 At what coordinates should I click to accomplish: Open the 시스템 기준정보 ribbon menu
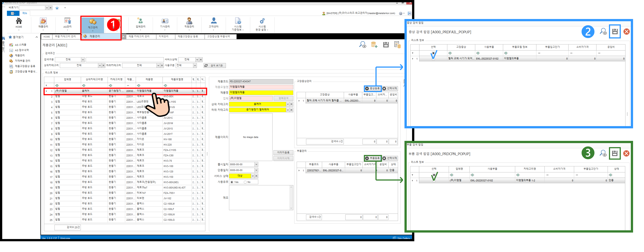click(x=238, y=24)
